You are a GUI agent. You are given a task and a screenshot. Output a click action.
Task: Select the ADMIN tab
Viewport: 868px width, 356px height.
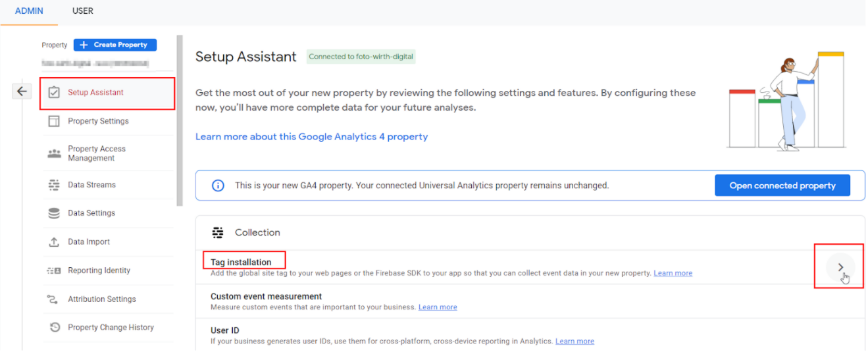pyautogui.click(x=28, y=11)
